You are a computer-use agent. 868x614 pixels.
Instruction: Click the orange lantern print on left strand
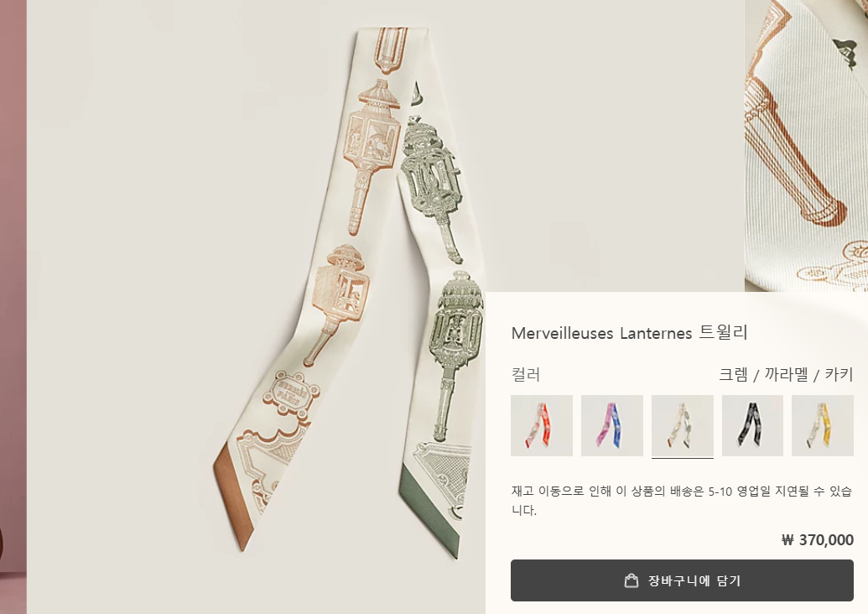coord(369,155)
